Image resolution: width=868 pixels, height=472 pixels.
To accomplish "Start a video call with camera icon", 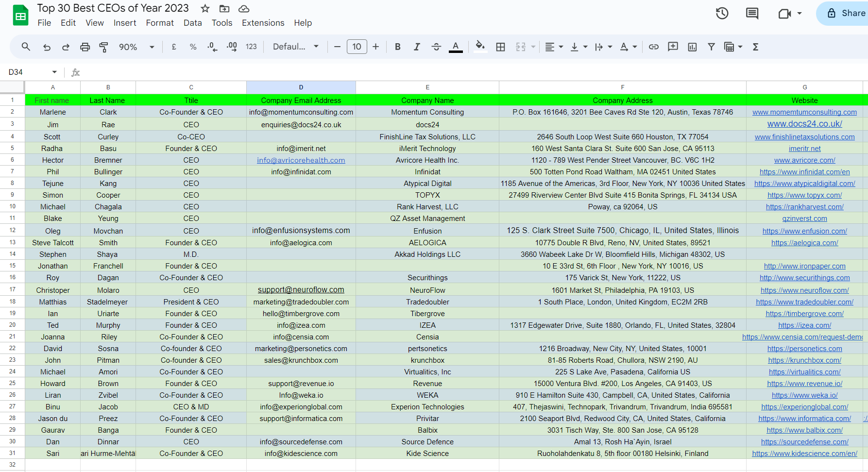I will pos(784,14).
